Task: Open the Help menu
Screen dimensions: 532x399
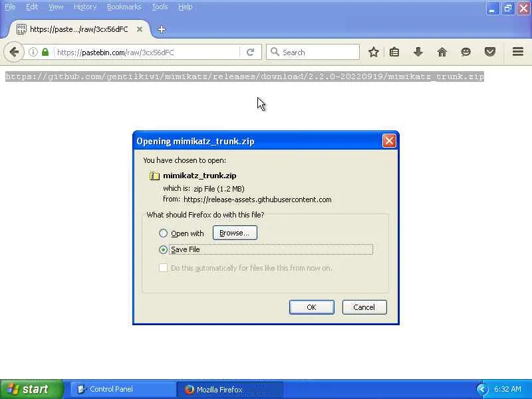Action: click(x=186, y=7)
